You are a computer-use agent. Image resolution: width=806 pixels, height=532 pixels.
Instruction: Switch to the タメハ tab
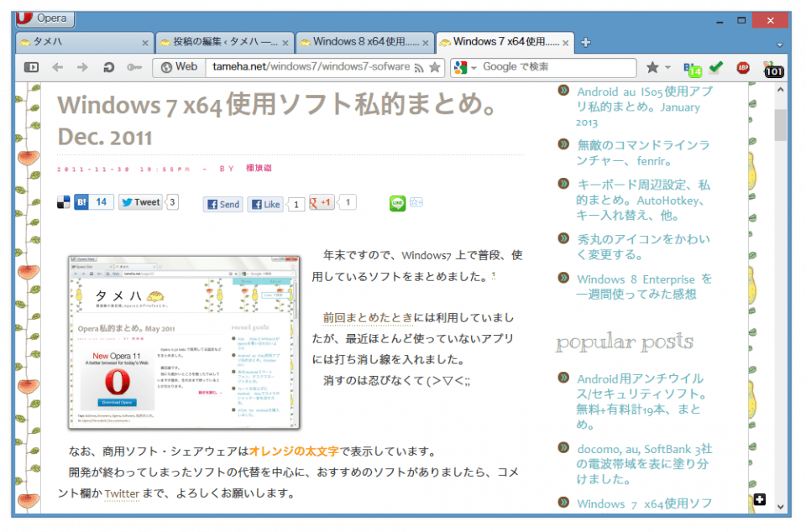(84, 42)
